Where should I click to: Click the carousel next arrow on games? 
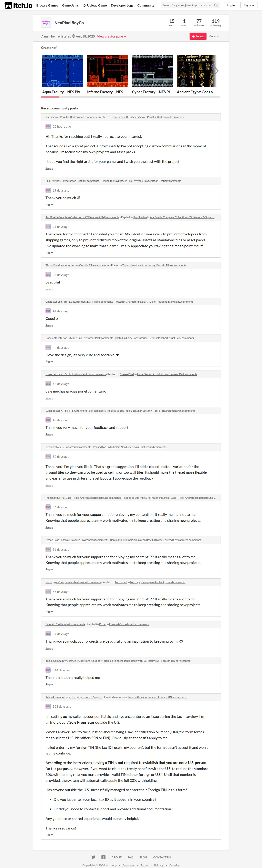click(x=216, y=71)
